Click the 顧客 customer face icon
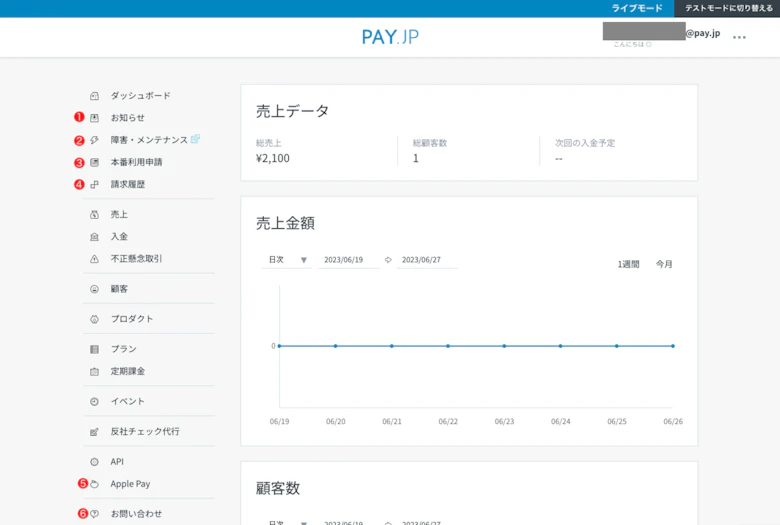Screen dimensions: 780x525 (94, 289)
